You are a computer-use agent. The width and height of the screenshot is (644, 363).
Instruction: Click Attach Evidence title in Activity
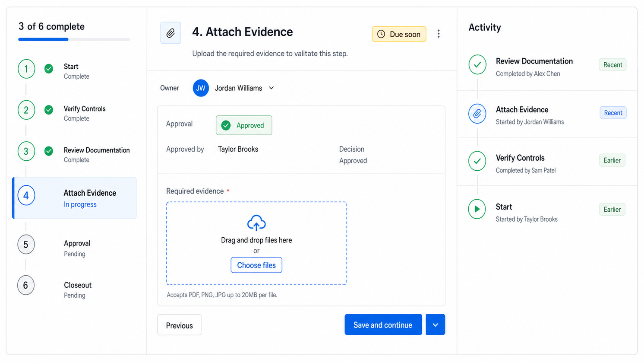522,109
